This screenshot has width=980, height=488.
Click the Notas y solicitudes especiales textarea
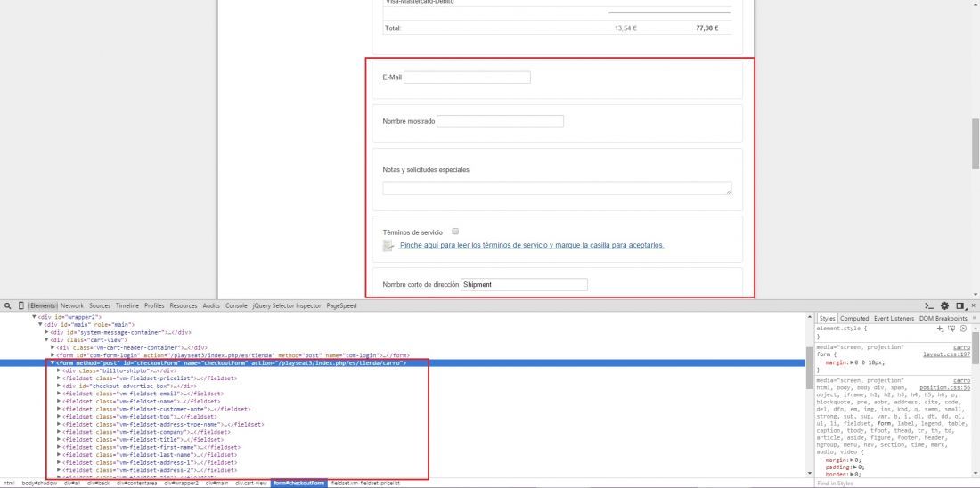click(x=557, y=188)
